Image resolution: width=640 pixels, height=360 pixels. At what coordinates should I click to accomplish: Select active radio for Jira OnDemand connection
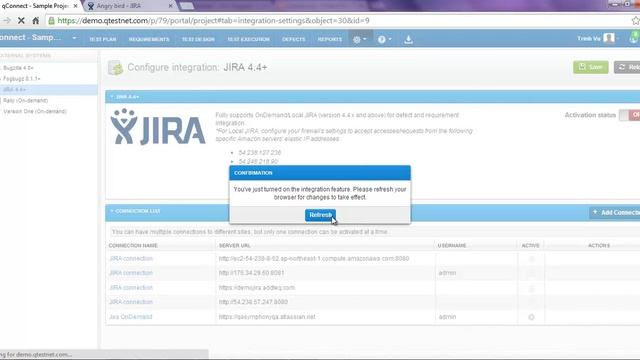[x=531, y=317]
